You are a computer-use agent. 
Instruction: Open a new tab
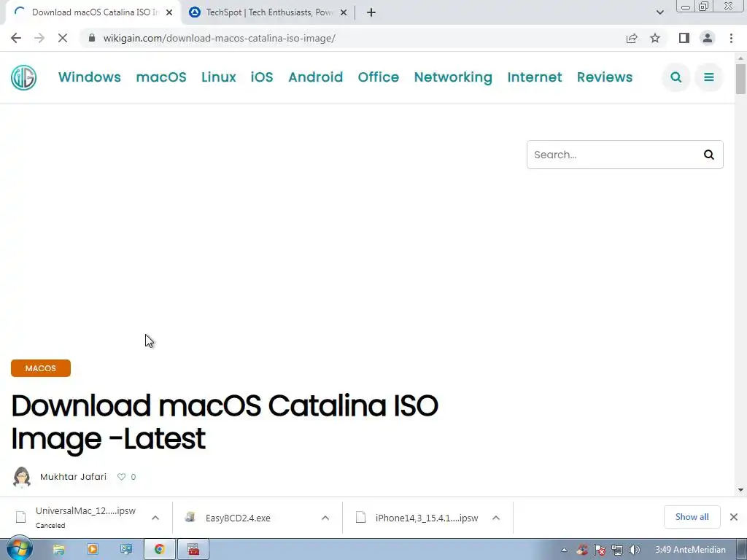pyautogui.click(x=371, y=12)
